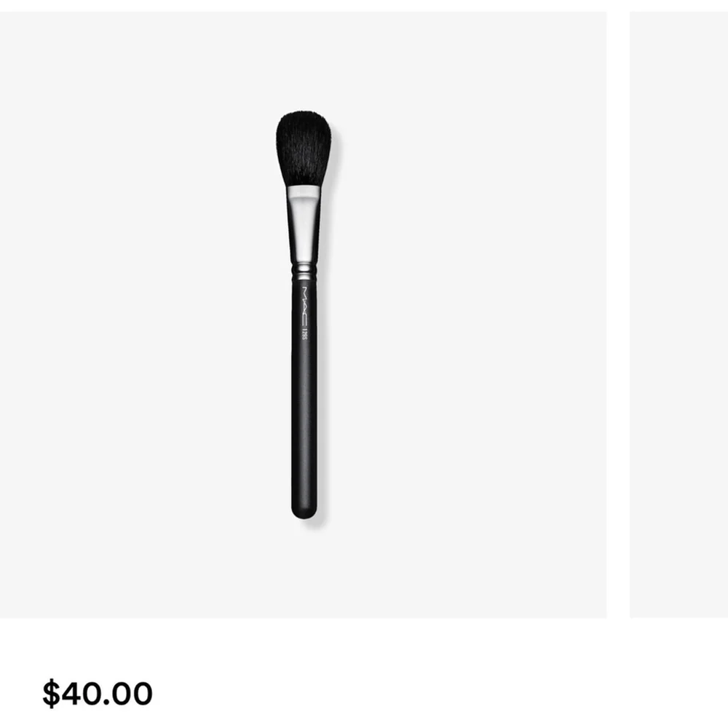Click the MAC logo on the brush handle
728x728 pixels.
(304, 306)
